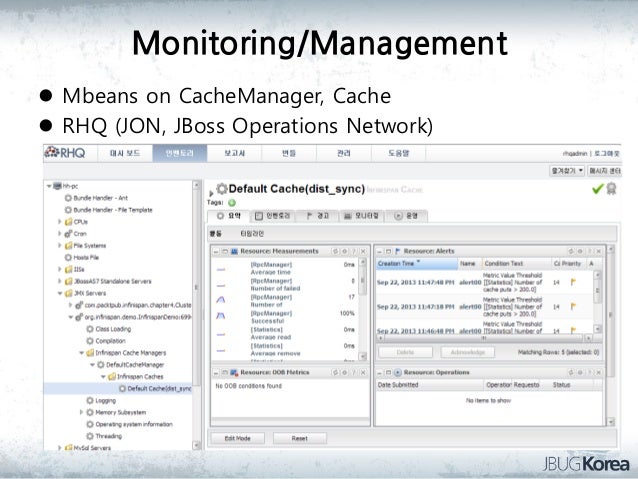Close the Resource: Operations portlet
Image resolution: width=638 pixels, height=479 pixels.
point(599,372)
